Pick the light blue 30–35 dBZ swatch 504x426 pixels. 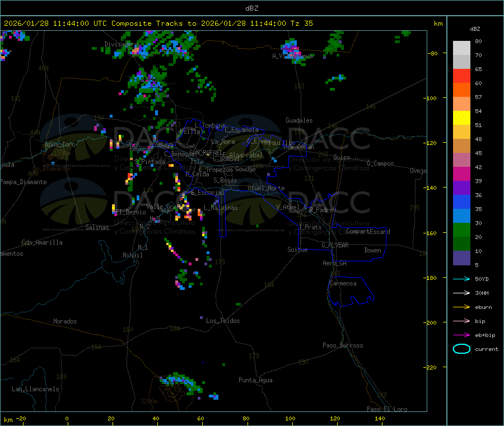[461, 216]
